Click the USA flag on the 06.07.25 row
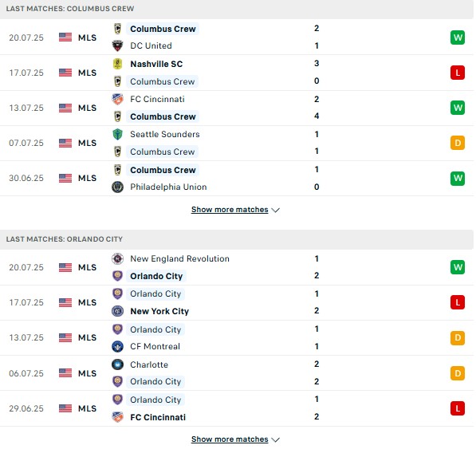The width and height of the screenshot is (476, 453). [x=65, y=373]
